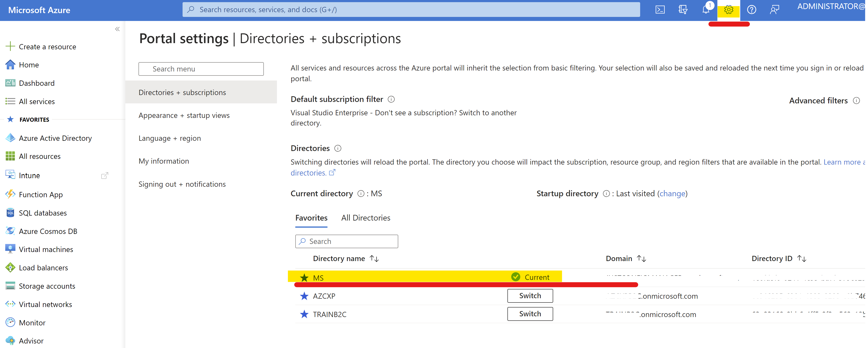
Task: Open Function App favorite
Action: click(41, 194)
